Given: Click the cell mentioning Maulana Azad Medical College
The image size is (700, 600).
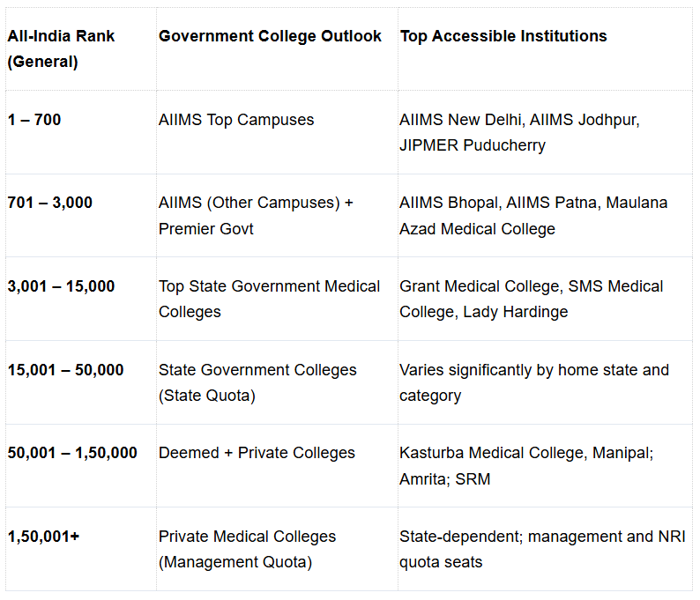Looking at the screenshot, I should point(533,216).
